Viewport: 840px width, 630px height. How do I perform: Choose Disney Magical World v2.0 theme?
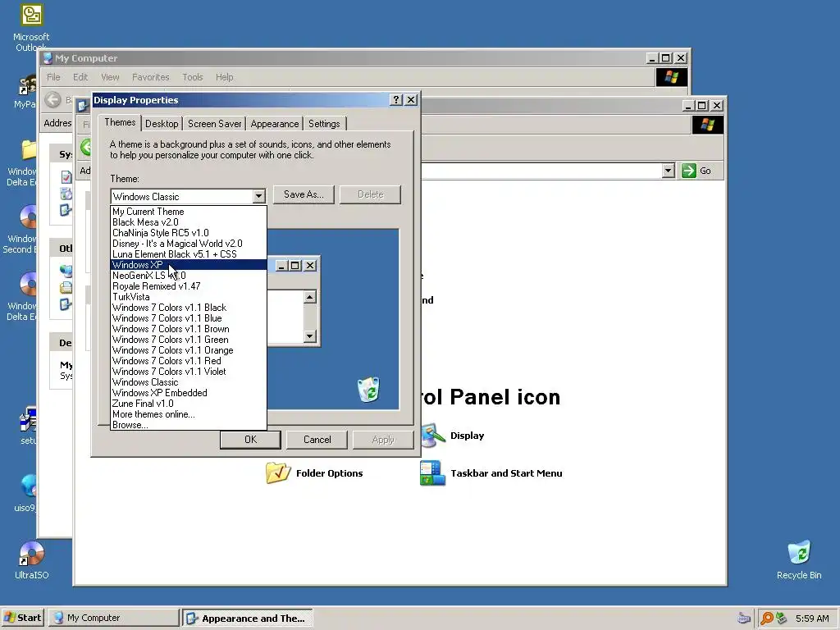point(188,244)
